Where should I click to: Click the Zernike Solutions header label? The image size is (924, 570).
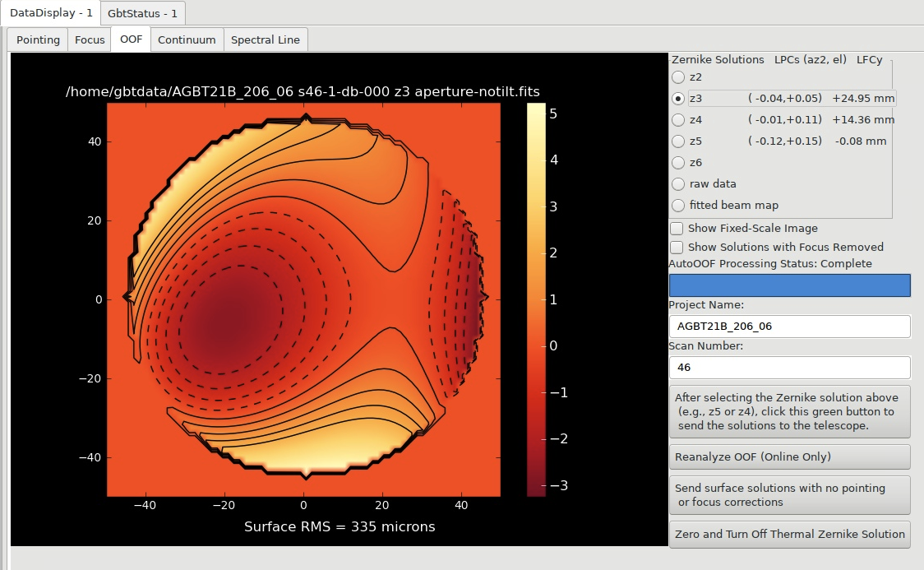pyautogui.click(x=718, y=59)
